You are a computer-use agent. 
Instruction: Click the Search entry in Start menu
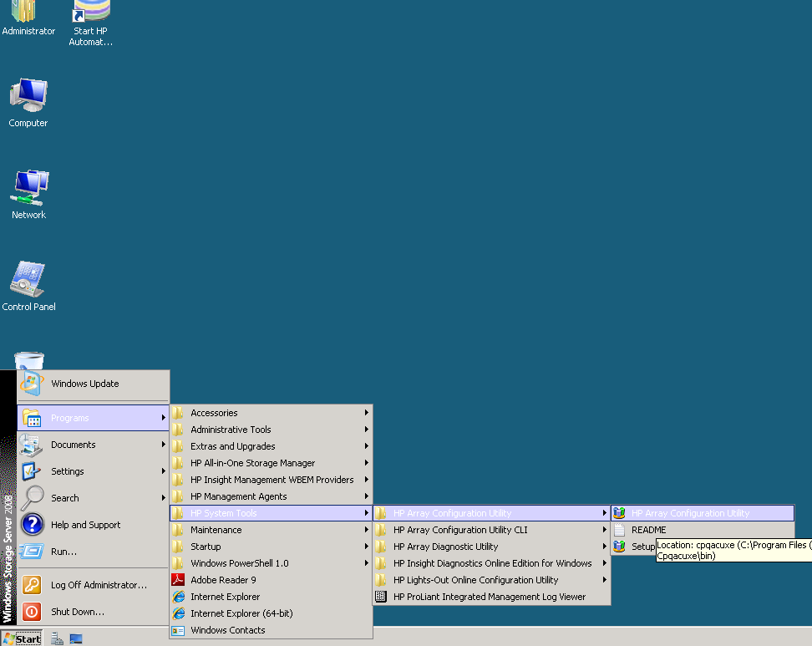[94, 498]
